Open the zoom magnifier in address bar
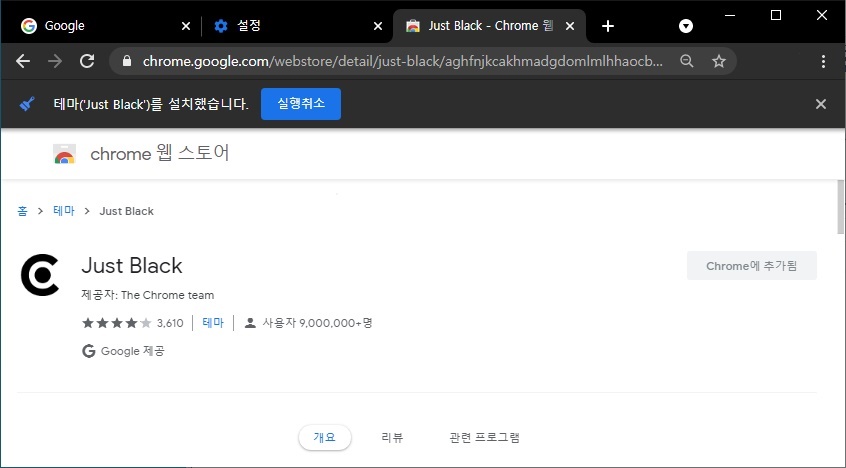This screenshot has height=468, width=846. pos(686,61)
